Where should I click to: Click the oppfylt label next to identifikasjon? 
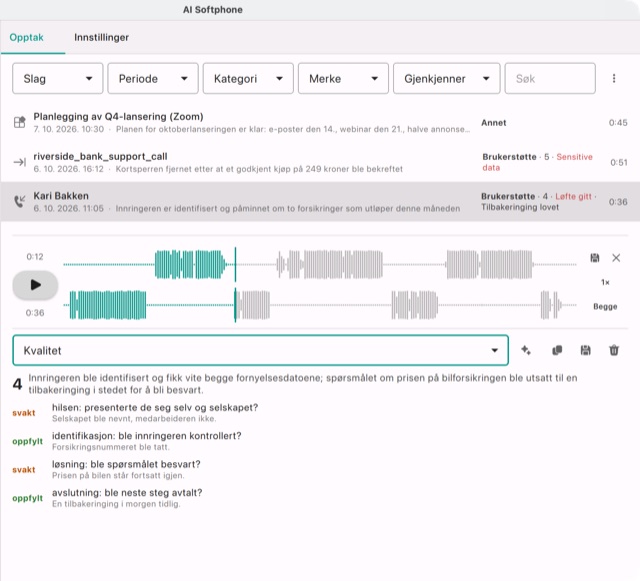[x=27, y=441]
